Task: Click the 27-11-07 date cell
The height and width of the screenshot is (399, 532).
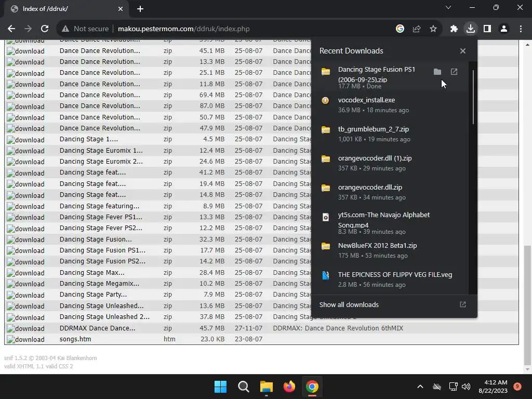Action: [x=248, y=328]
